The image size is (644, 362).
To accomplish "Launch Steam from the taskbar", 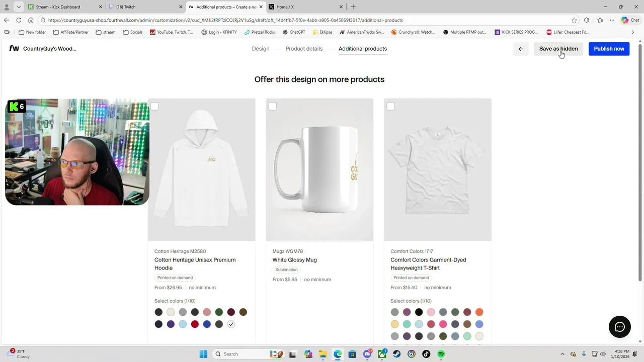I will click(x=397, y=354).
